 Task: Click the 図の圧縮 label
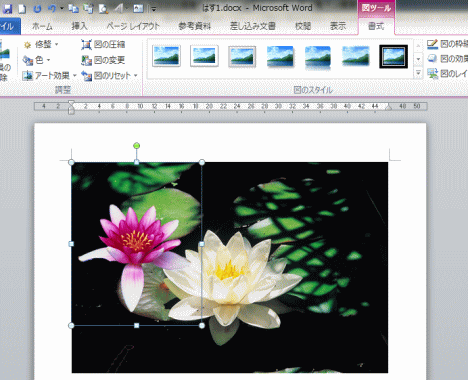click(109, 44)
